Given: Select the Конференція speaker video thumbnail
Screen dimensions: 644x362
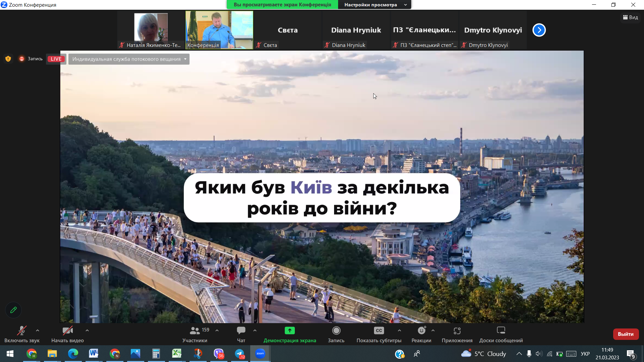Looking at the screenshot, I should click(x=219, y=30).
